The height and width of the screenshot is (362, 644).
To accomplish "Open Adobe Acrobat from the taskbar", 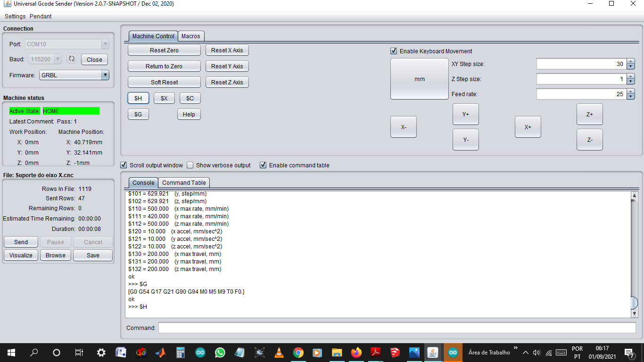I will click(x=375, y=352).
